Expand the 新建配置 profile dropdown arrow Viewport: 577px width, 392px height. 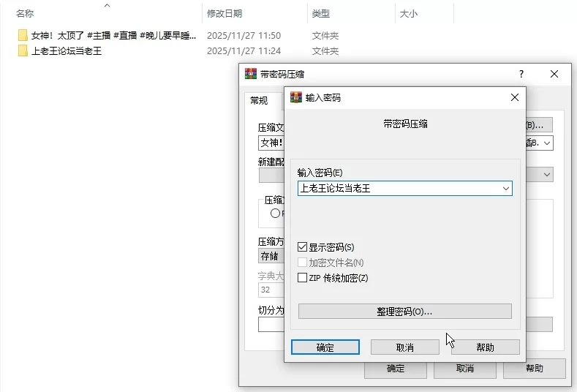point(546,175)
